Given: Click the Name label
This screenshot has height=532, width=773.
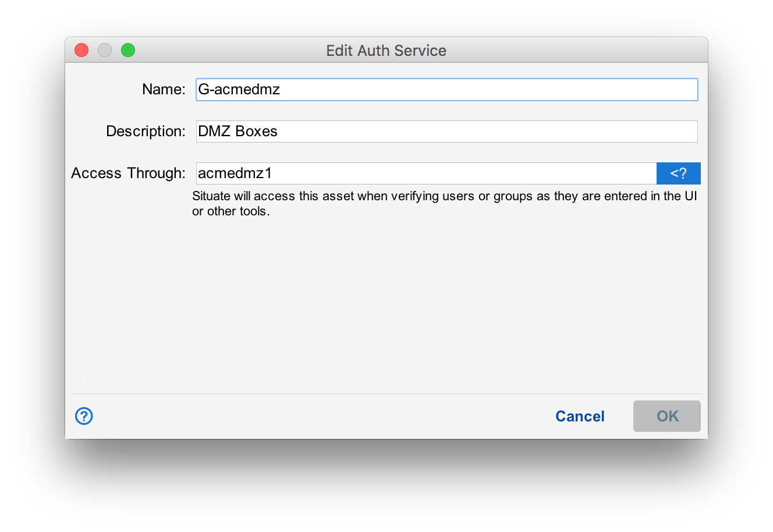Looking at the screenshot, I should (x=164, y=89).
